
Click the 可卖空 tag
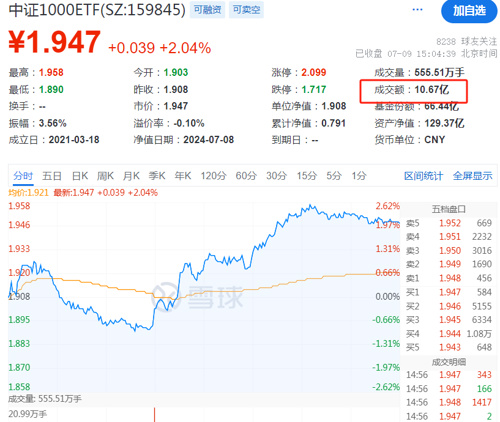click(246, 10)
